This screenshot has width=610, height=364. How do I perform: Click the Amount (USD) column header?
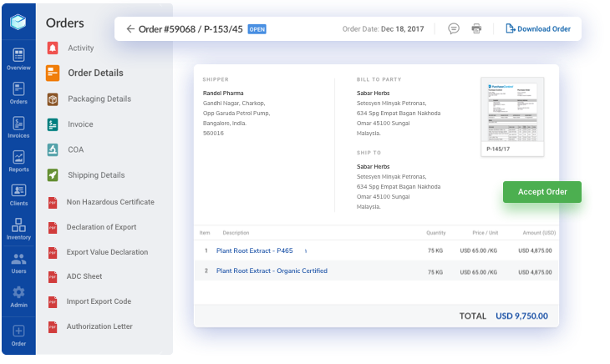pyautogui.click(x=539, y=233)
